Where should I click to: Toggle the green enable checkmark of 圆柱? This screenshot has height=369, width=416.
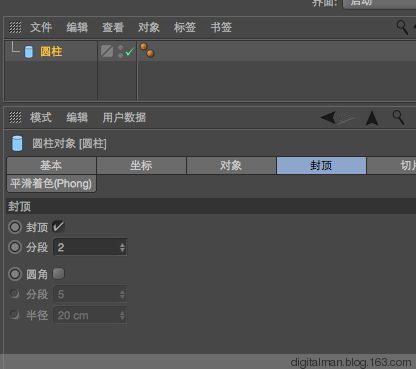130,52
